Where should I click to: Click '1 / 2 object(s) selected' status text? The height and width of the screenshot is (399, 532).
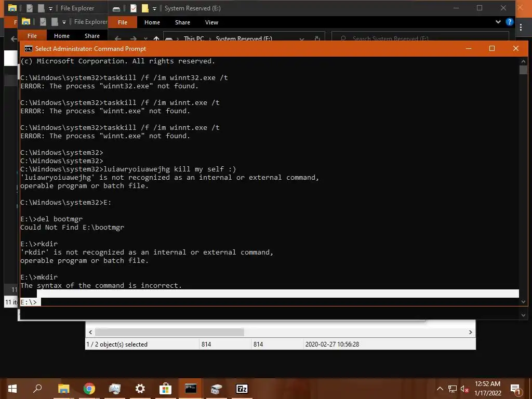(x=117, y=344)
